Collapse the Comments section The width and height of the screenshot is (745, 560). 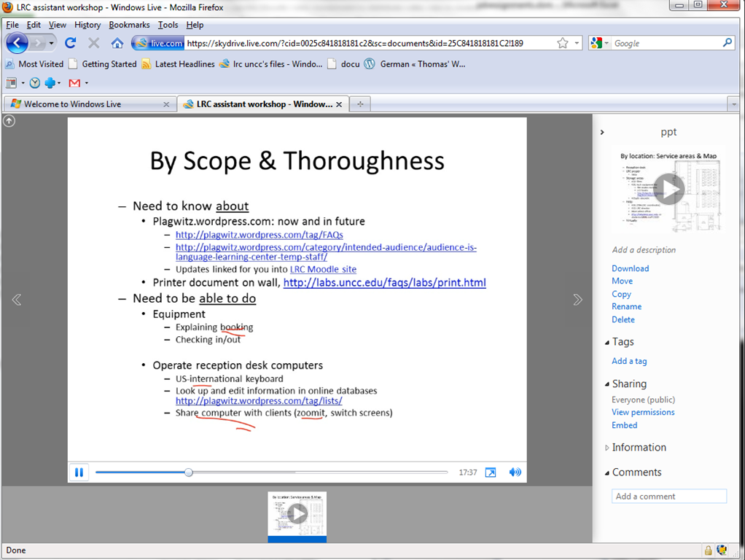(x=607, y=472)
